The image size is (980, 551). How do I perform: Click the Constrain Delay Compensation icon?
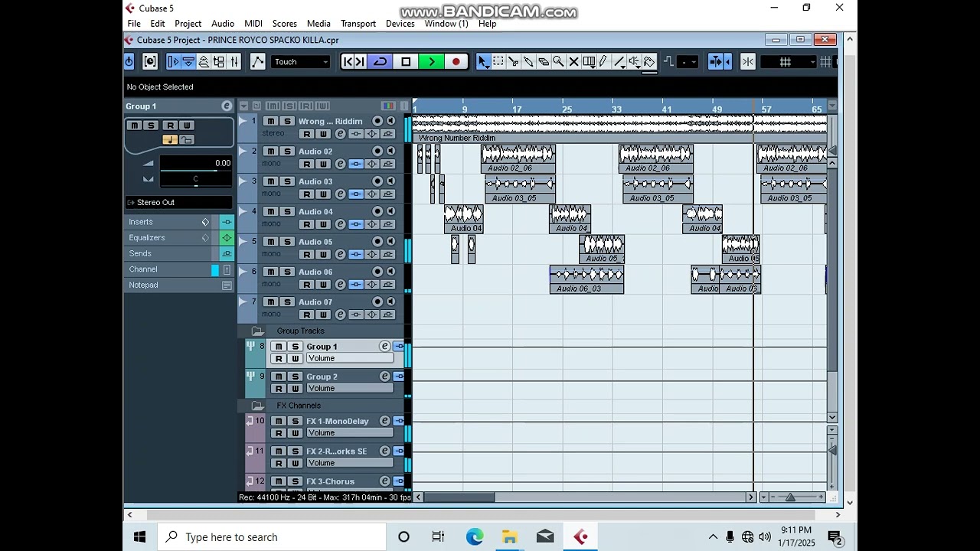(150, 62)
